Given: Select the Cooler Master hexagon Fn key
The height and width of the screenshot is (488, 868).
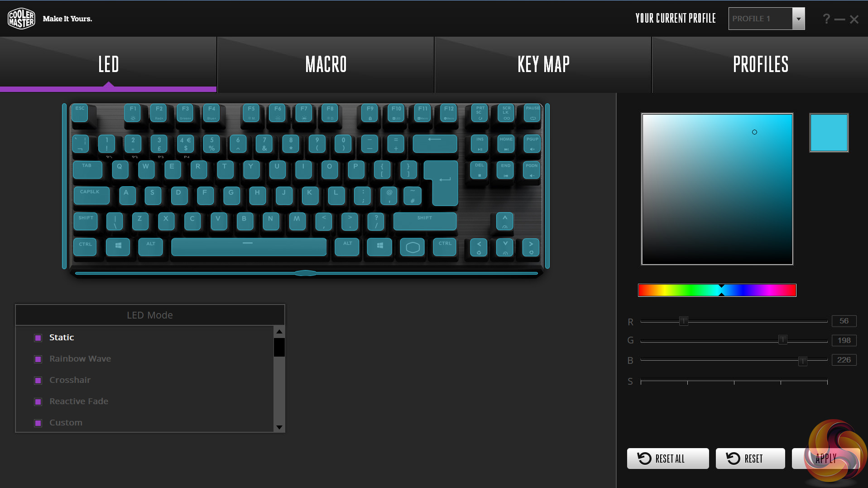Looking at the screenshot, I should pos(412,247).
